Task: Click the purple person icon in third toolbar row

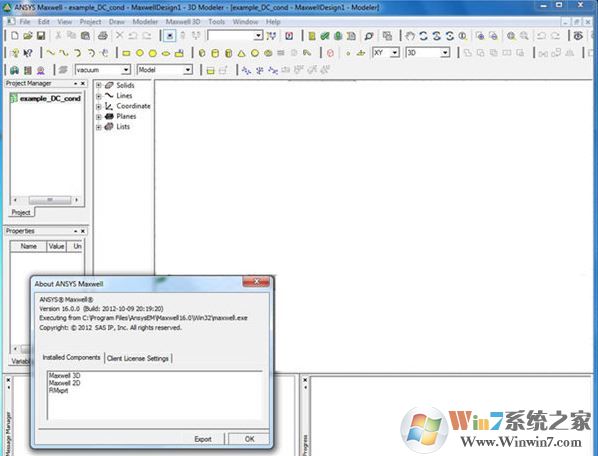Action: pyautogui.click(x=40, y=70)
